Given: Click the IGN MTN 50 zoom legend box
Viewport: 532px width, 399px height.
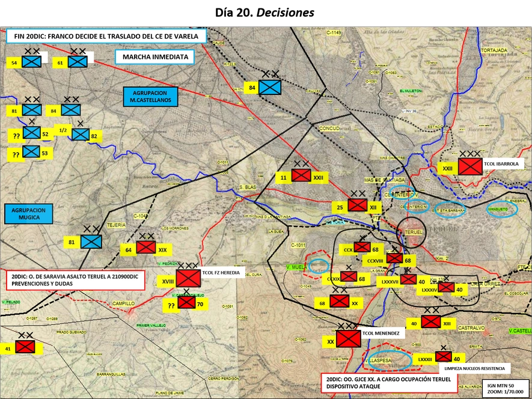Looking at the screenshot, I should pos(505,388).
